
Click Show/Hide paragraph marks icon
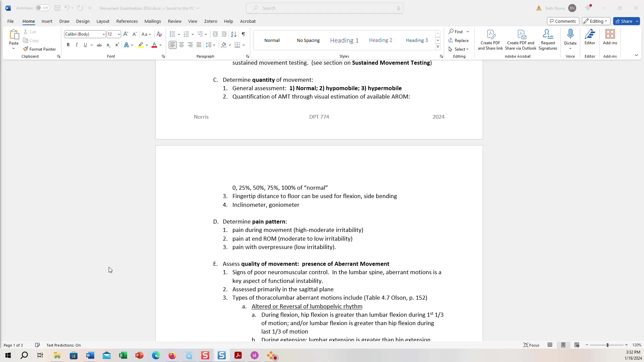click(244, 34)
